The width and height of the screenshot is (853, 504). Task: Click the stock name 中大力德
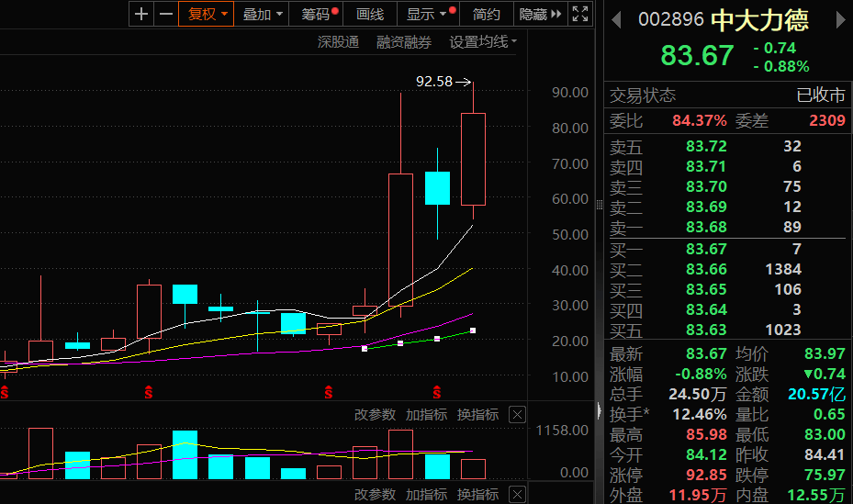(760, 20)
